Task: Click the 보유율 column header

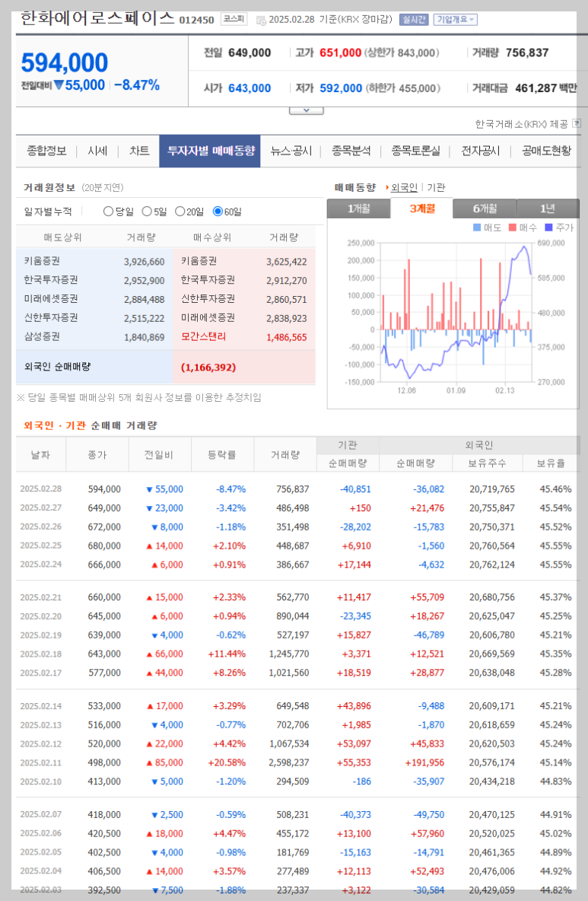Action: coord(551,463)
